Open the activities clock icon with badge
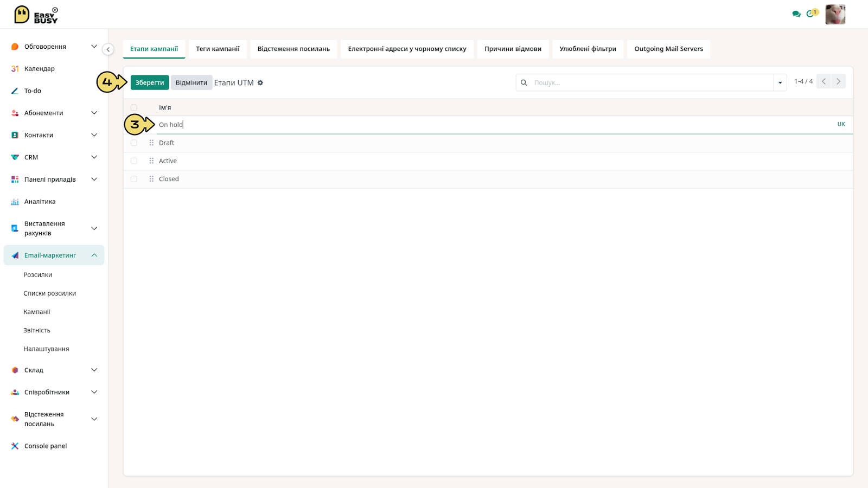Image resolution: width=868 pixels, height=488 pixels. (812, 13)
